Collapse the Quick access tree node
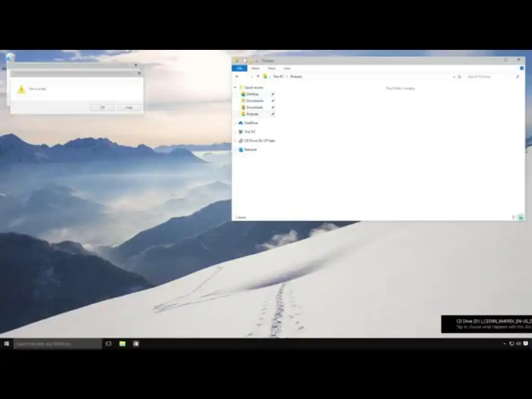Screen dimensions: 532x399 [x=235, y=87]
